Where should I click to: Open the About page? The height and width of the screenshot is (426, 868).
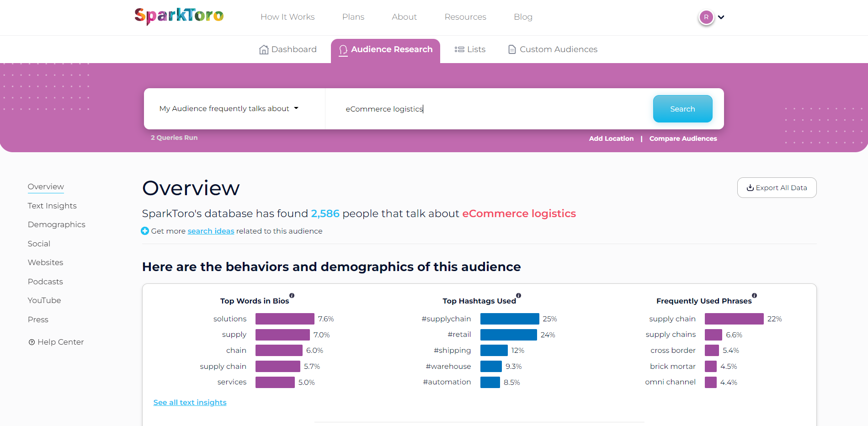(404, 17)
